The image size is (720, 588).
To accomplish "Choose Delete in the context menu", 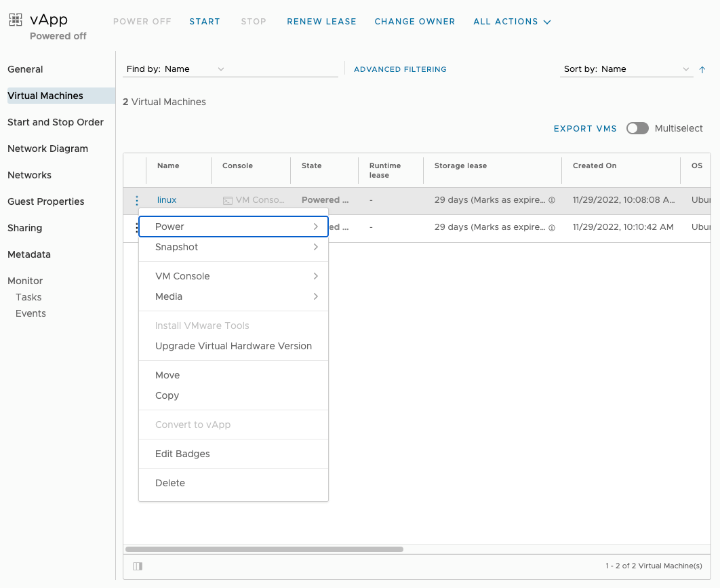I will point(170,483).
